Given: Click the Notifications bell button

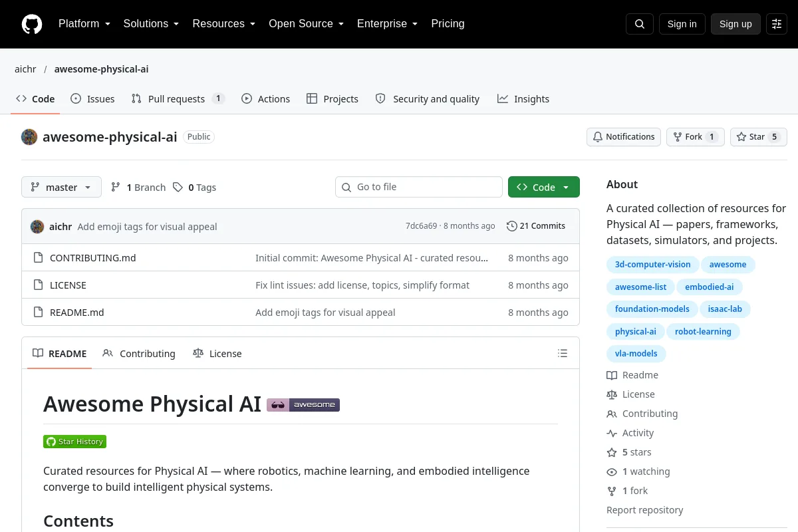Looking at the screenshot, I should pos(624,137).
